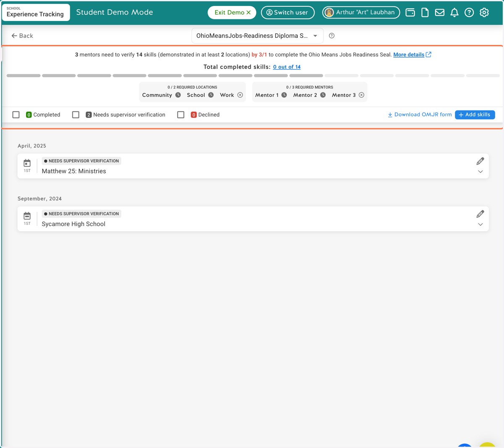
Task: Open the document icon in the header
Action: click(x=425, y=13)
